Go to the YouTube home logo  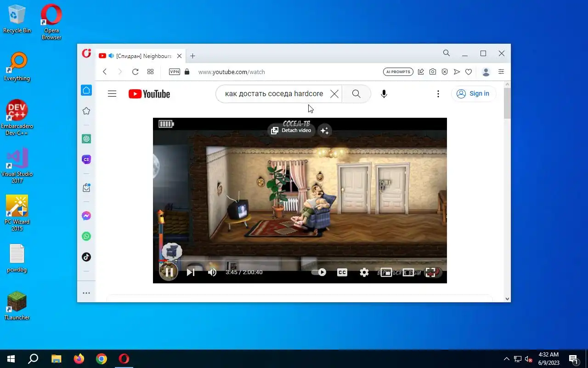pyautogui.click(x=149, y=94)
